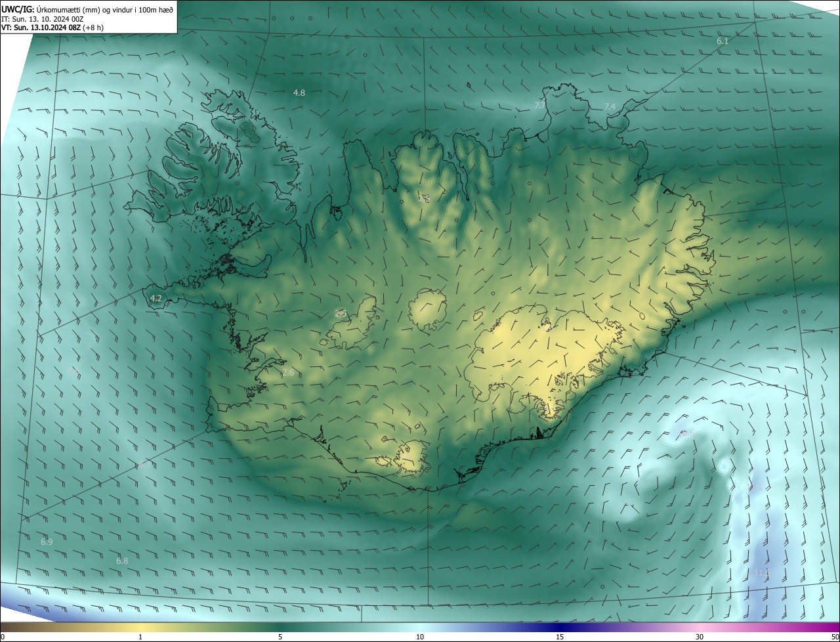
Task: Click the 10.6 value label on the map
Action: coord(686,433)
